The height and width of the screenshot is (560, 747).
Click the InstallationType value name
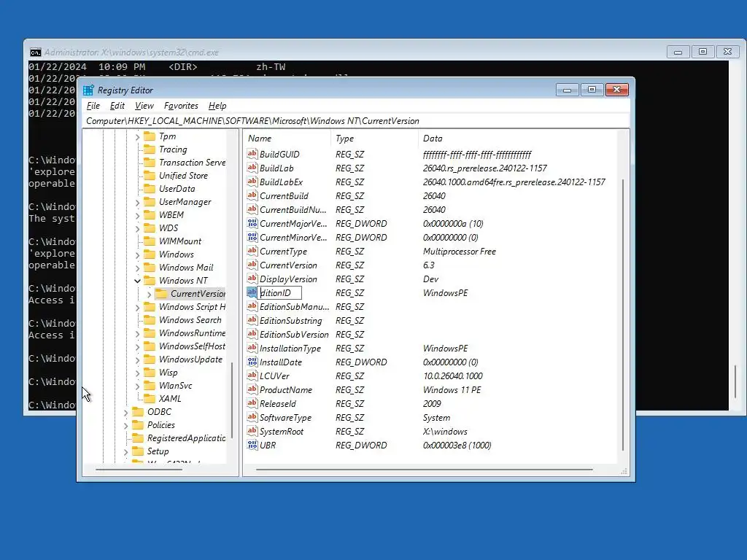(290, 348)
